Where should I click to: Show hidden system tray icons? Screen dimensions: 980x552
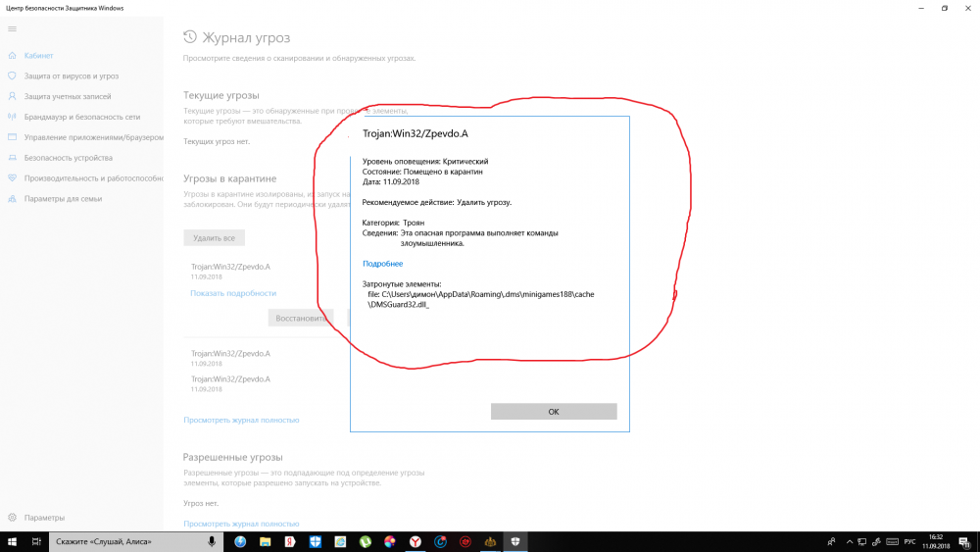click(833, 541)
